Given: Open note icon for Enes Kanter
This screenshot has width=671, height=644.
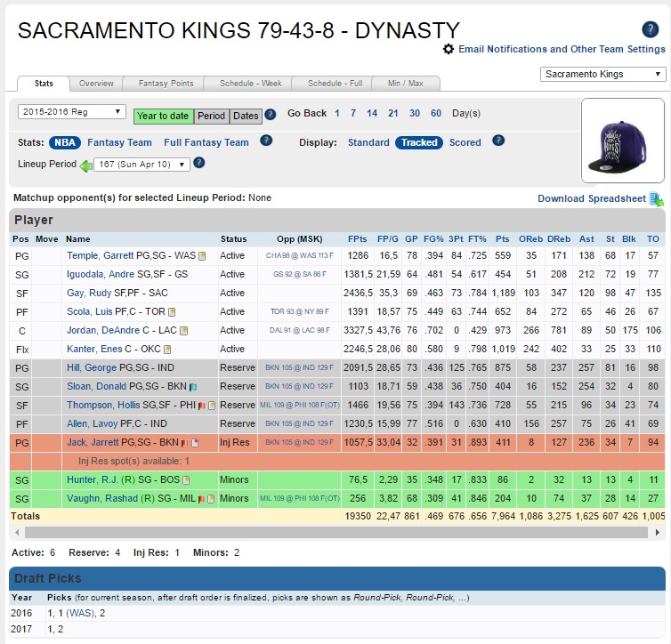Looking at the screenshot, I should coord(167,350).
